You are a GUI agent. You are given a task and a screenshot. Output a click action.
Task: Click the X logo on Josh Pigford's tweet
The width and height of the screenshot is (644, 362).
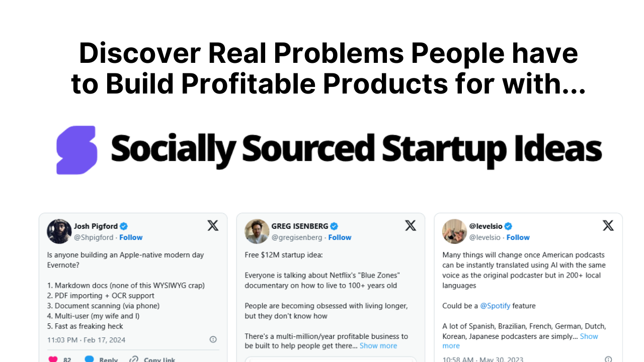click(213, 225)
